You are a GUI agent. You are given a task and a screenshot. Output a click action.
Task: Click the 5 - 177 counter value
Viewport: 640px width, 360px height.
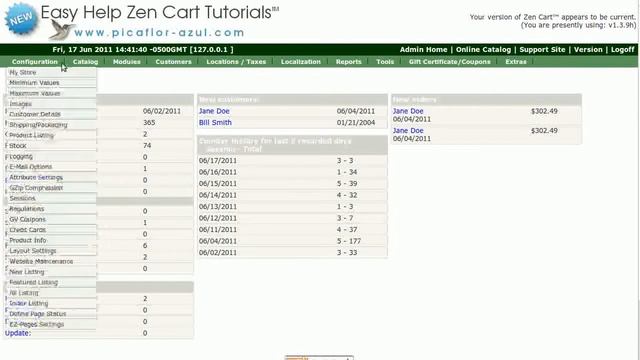click(349, 241)
